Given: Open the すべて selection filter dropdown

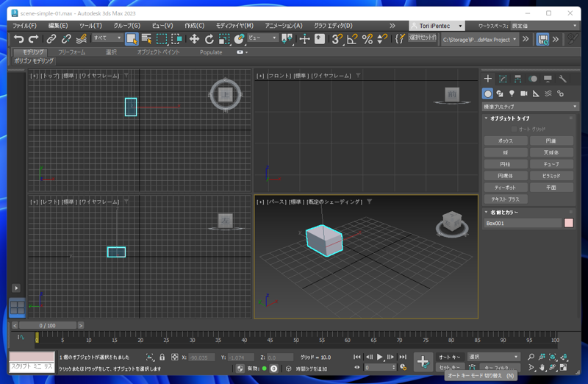Looking at the screenshot, I should point(107,38).
